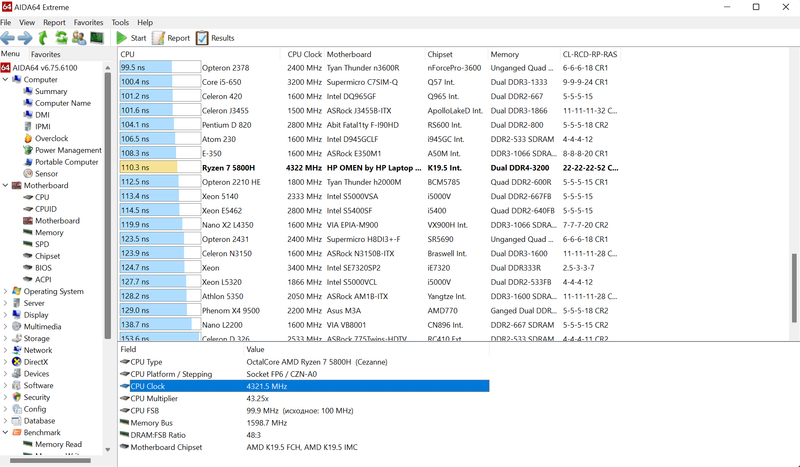Select the AIDA64 v6.75.6100 root item
The height and width of the screenshot is (467, 800).
pos(39,68)
